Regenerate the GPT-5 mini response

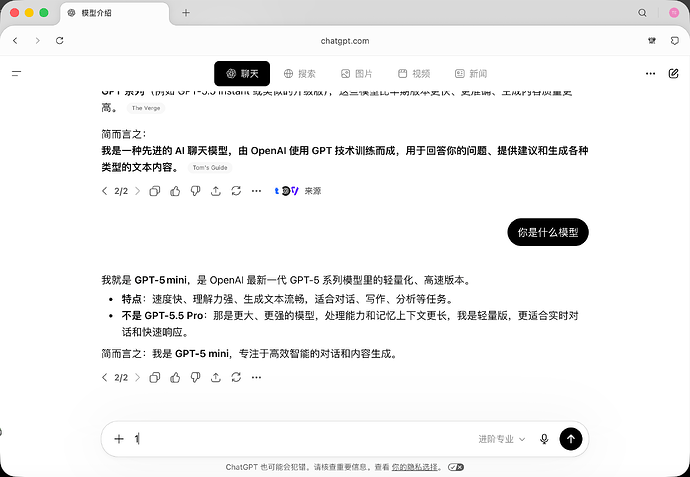(236, 378)
